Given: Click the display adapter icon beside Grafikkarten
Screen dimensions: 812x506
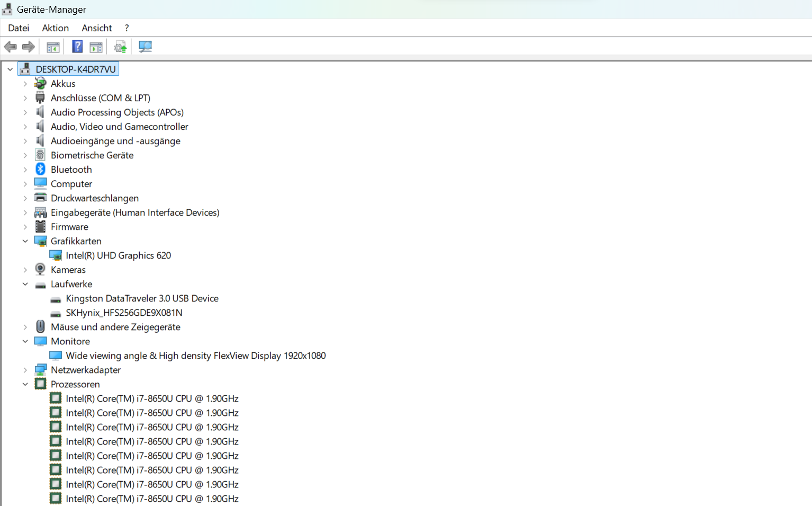Looking at the screenshot, I should coord(40,241).
